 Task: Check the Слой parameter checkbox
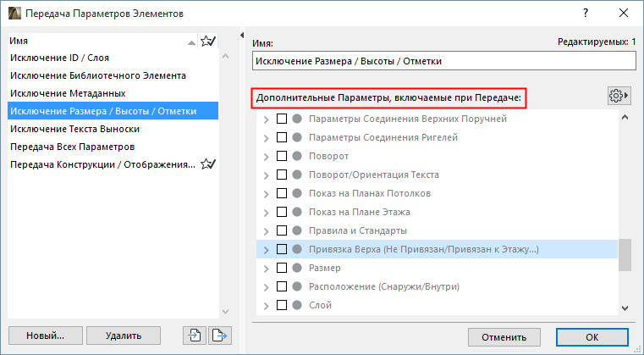(x=282, y=305)
